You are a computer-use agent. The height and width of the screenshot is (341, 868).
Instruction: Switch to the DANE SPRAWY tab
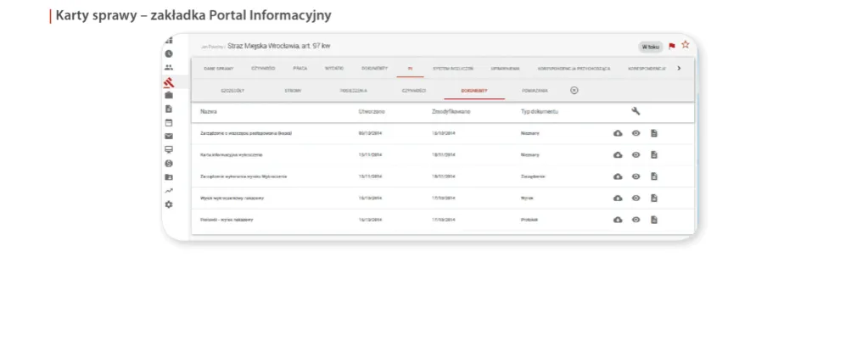click(x=219, y=69)
